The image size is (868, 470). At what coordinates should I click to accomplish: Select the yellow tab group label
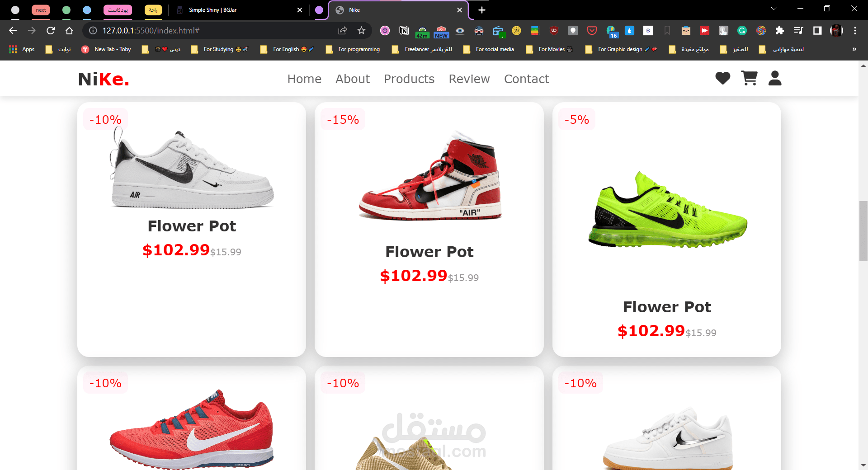coord(153,10)
